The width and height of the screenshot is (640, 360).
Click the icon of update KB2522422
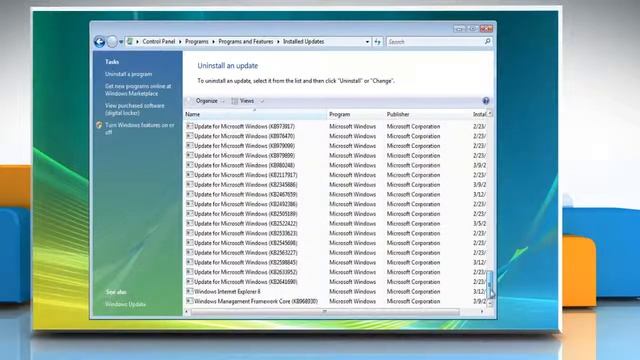[x=189, y=223]
